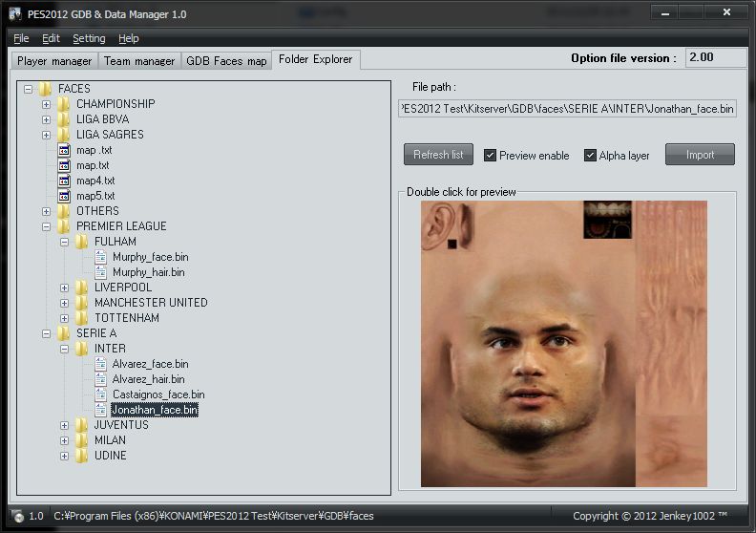
Task: Click the status bar disc icon
Action: (16, 517)
